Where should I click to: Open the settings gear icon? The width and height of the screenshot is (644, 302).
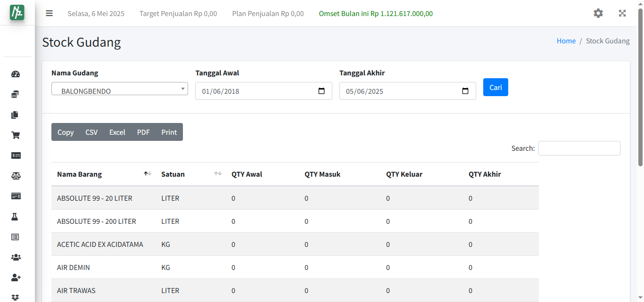click(598, 13)
